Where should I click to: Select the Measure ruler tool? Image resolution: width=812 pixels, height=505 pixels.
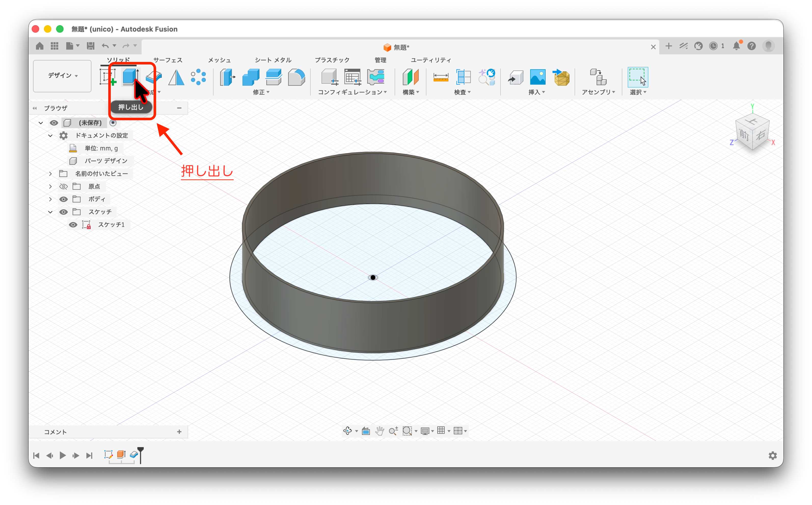pyautogui.click(x=441, y=77)
